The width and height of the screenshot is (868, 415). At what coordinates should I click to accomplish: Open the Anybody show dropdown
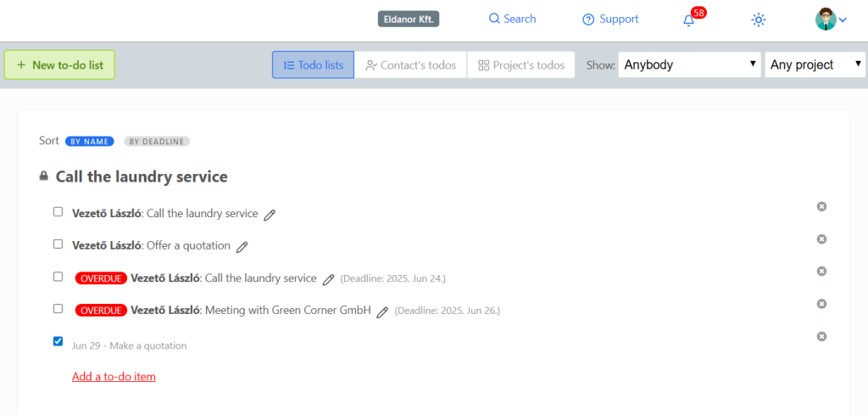(690, 64)
